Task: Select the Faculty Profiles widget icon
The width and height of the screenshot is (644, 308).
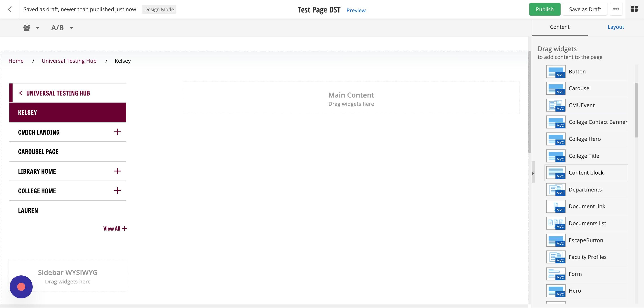Action: pyautogui.click(x=556, y=257)
